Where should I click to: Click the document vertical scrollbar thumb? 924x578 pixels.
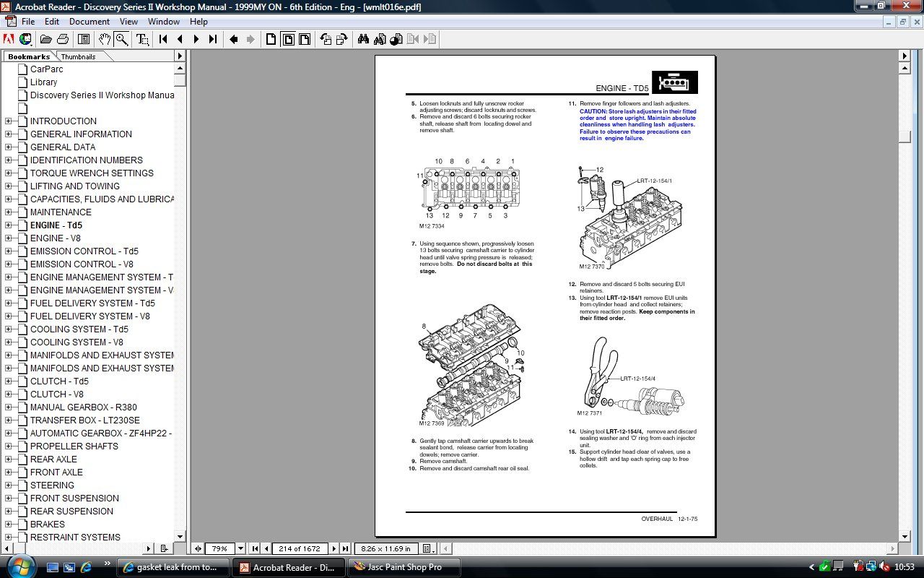[905, 137]
